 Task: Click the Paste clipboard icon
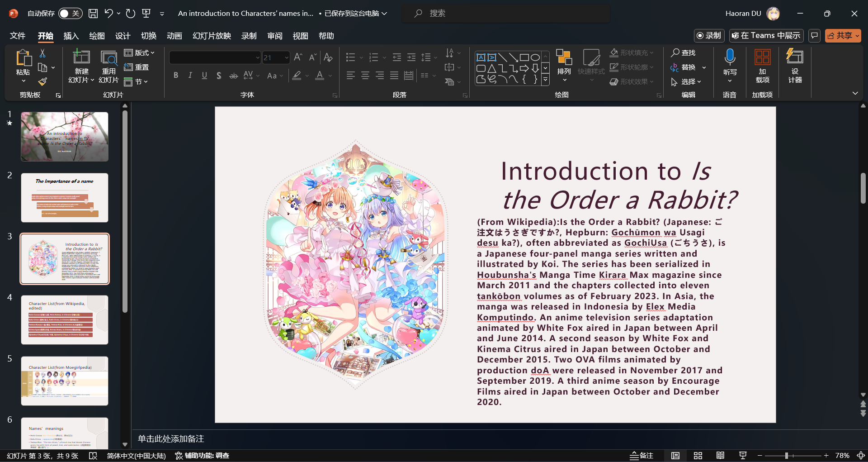pos(23,58)
